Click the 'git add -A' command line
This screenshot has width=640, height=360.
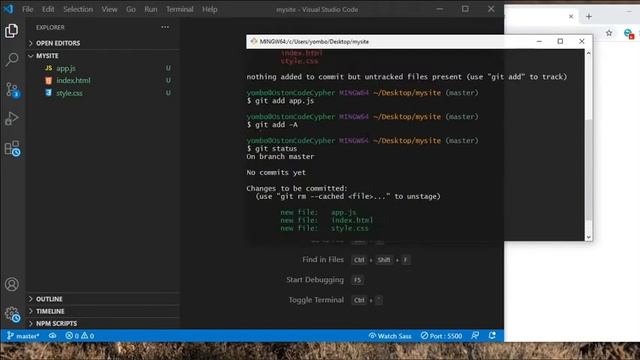[x=272, y=124]
